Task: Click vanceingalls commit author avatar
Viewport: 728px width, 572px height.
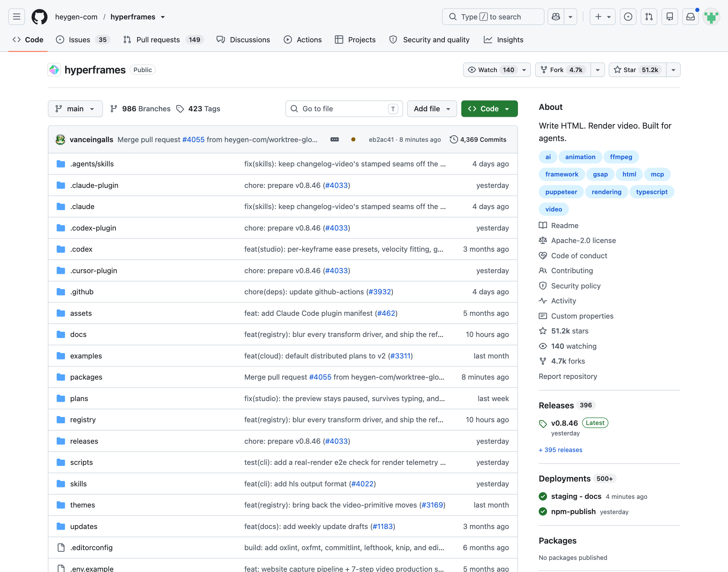Action: click(x=60, y=139)
